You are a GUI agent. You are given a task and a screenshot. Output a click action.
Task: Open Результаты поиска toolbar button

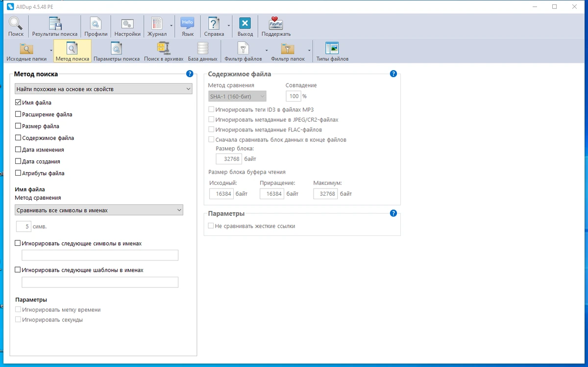(x=54, y=24)
